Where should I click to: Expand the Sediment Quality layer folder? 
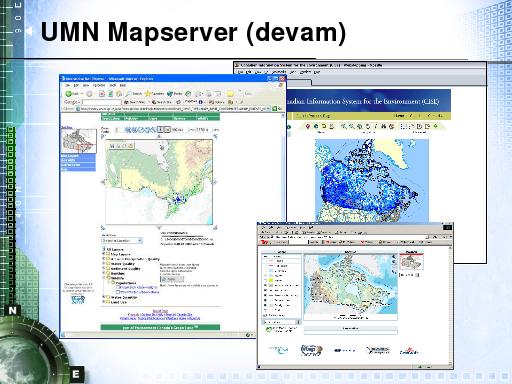tap(104, 268)
